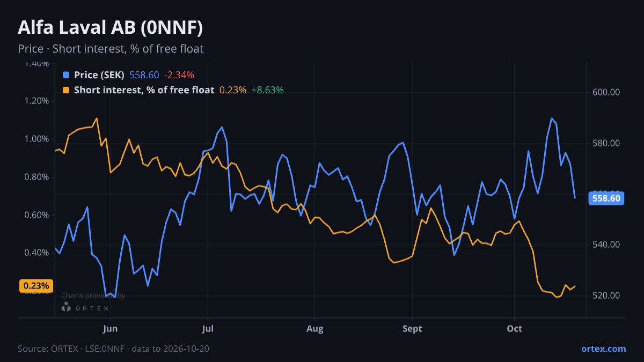Viewport: 644px width, 362px height.
Task: Click the green +8.63% change figure
Action: click(267, 90)
